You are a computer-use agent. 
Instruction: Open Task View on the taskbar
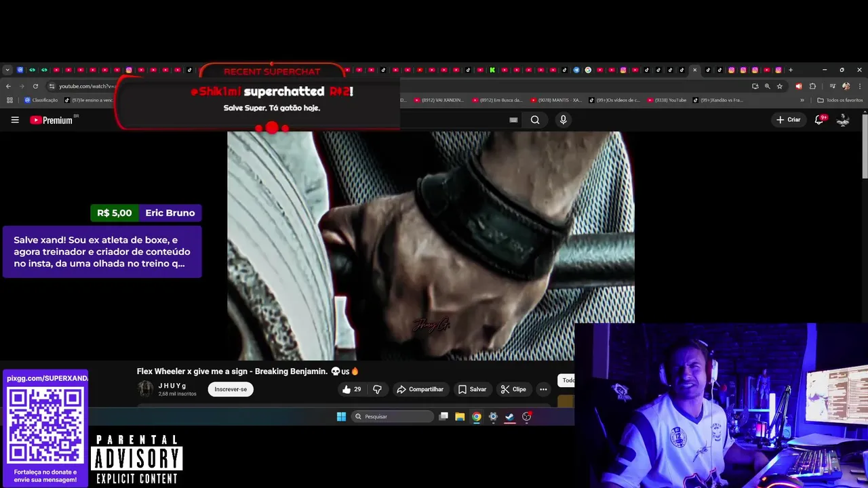443,417
